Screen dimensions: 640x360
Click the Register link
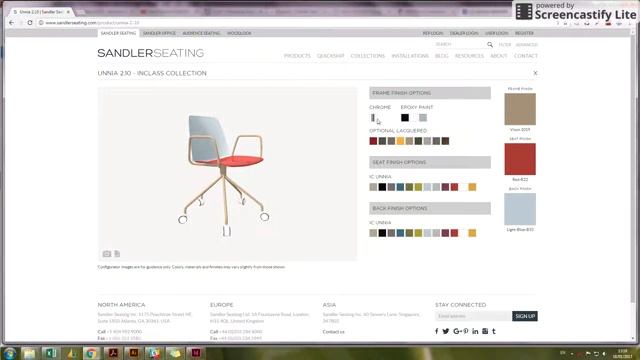524,33
